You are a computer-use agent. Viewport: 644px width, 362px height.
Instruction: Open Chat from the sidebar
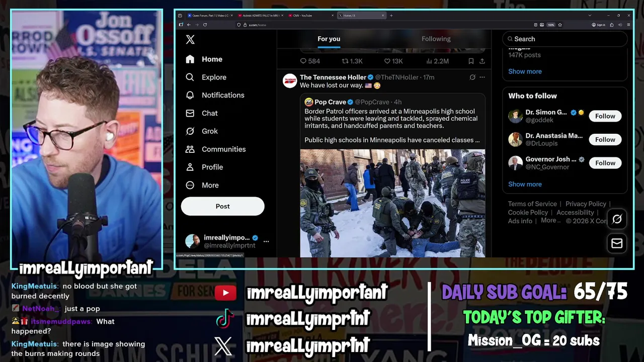201,113
